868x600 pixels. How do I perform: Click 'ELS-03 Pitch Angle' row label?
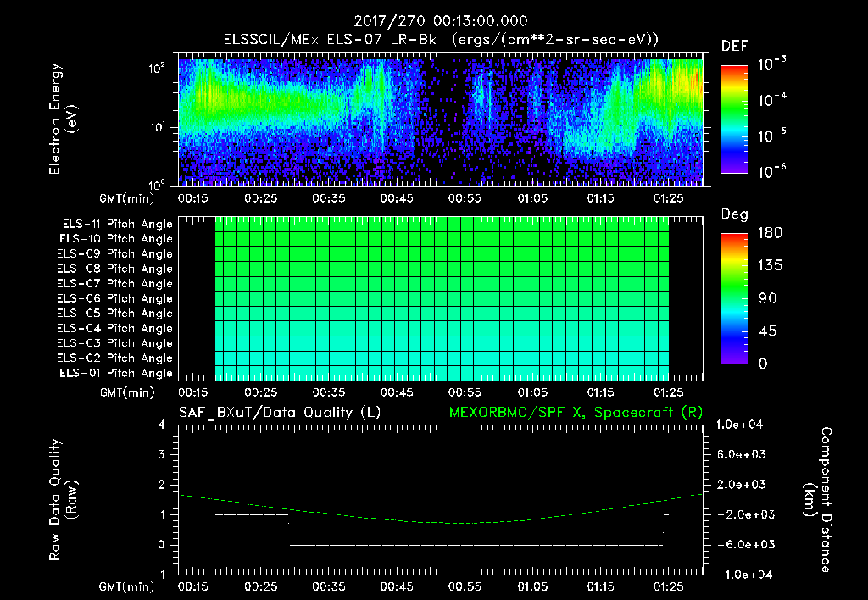pos(115,344)
